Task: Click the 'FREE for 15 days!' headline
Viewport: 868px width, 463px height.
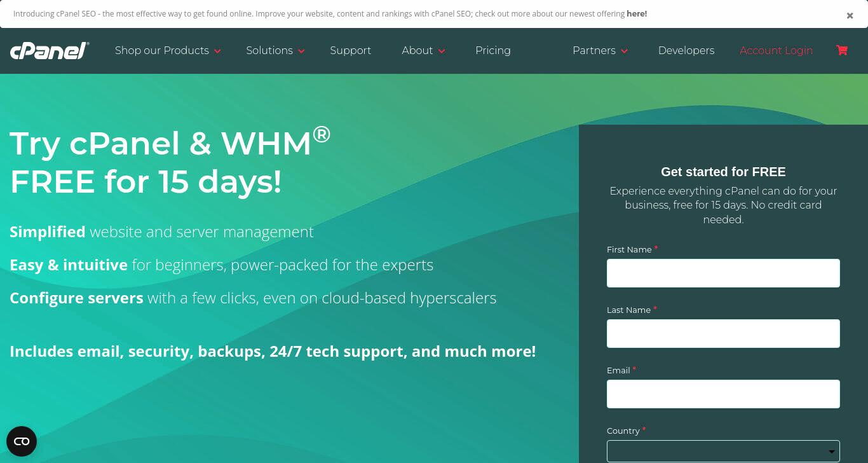Action: tap(146, 181)
